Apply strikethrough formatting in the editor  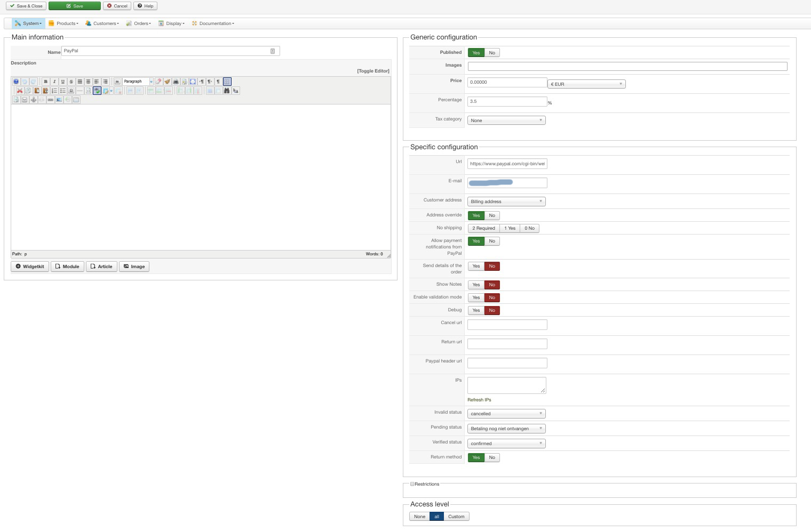click(71, 82)
